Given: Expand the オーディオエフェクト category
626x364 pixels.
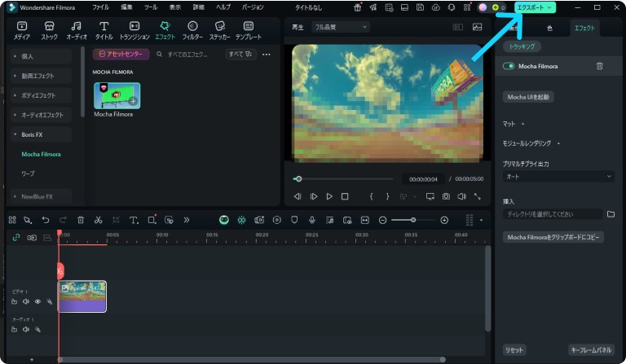Looking at the screenshot, I should (41, 115).
